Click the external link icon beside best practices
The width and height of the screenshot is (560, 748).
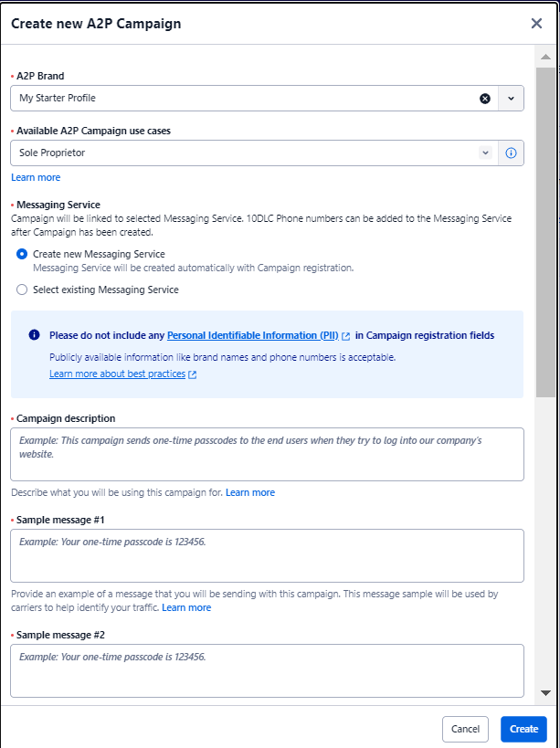191,374
